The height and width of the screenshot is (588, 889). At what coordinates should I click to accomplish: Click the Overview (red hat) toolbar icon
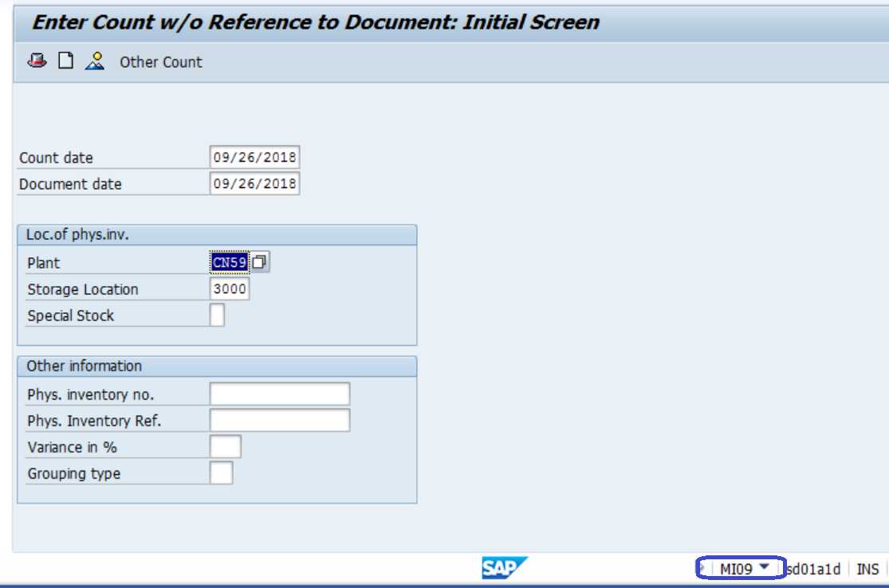point(37,61)
